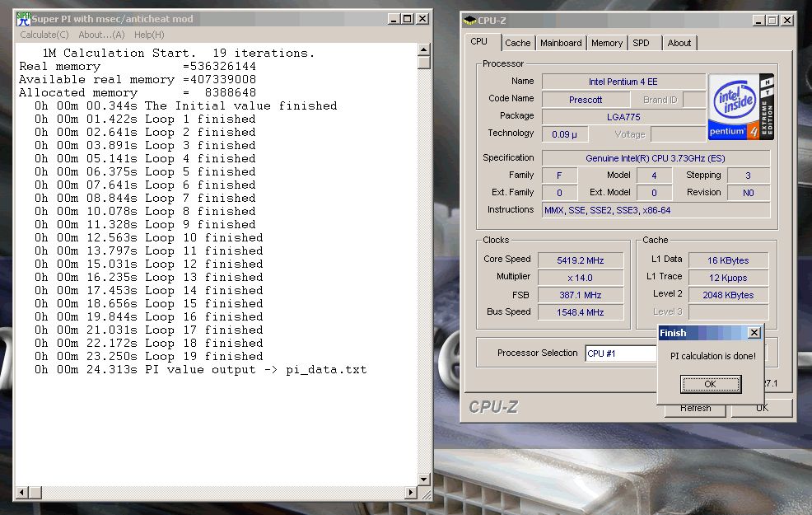812x515 pixels.
Task: Click the Intel Pentium 4 Extreme Edition logo
Action: coord(741,107)
